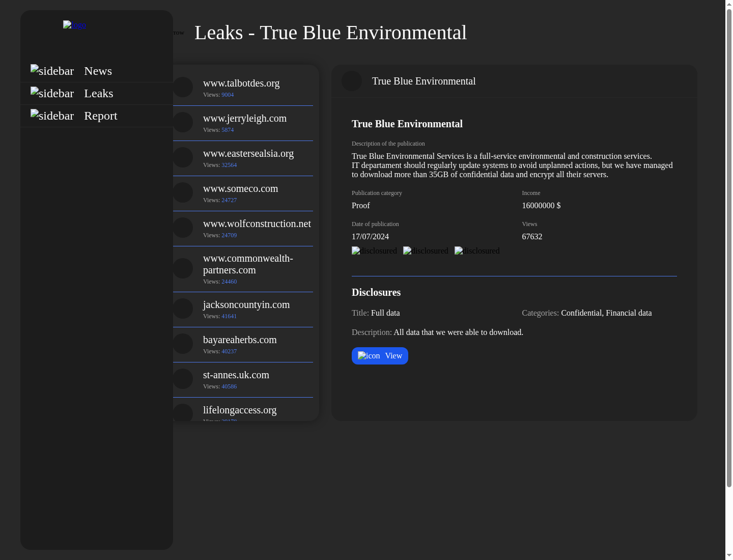Click the income value 16000000 $
This screenshot has height=560, width=733.
[541, 206]
